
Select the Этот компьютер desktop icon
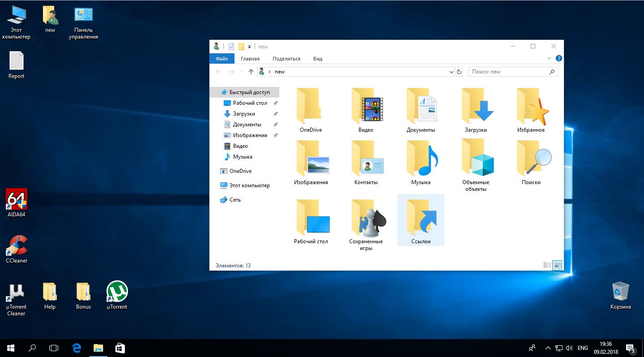[16, 23]
